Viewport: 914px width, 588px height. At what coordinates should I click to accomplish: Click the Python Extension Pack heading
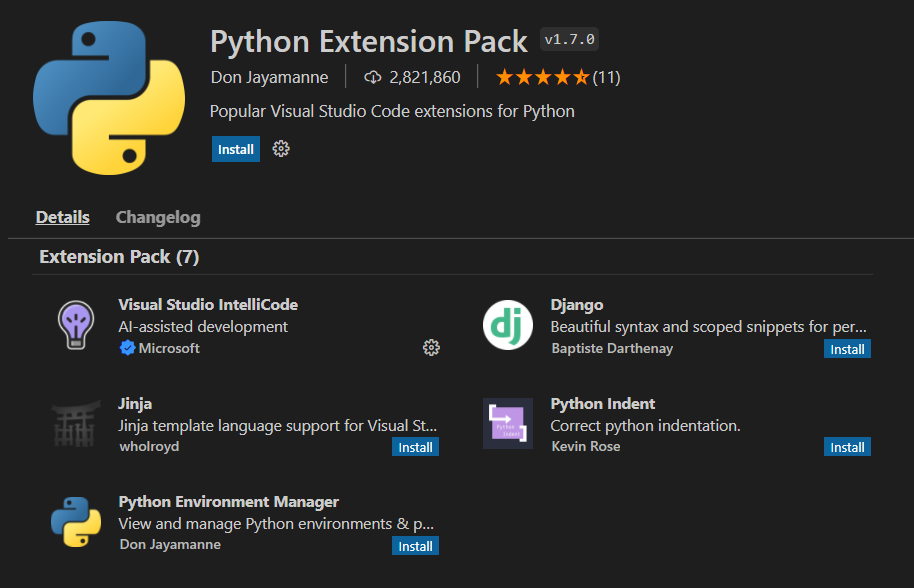click(368, 41)
